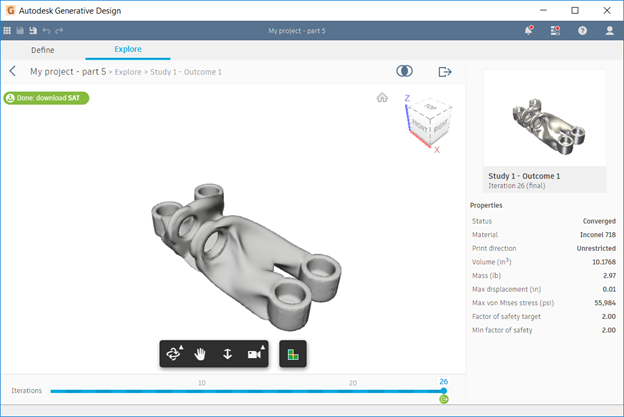The image size is (624, 417).
Task: Click the iteration slider handle at 26
Action: click(444, 391)
